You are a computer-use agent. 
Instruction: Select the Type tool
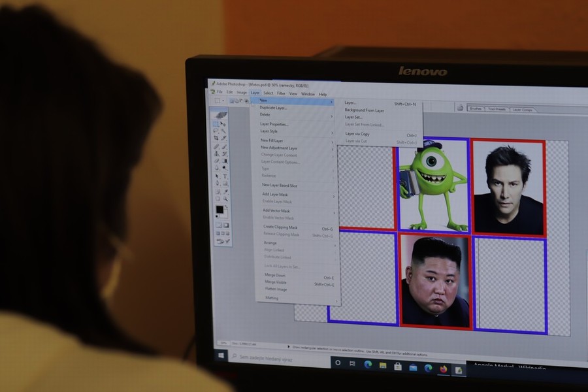pyautogui.click(x=224, y=176)
